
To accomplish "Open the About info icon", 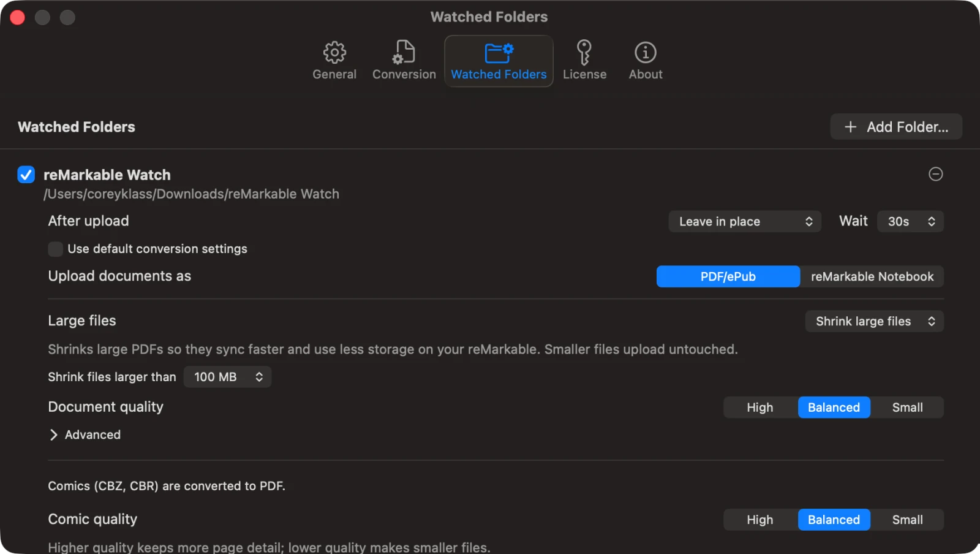I will click(646, 53).
